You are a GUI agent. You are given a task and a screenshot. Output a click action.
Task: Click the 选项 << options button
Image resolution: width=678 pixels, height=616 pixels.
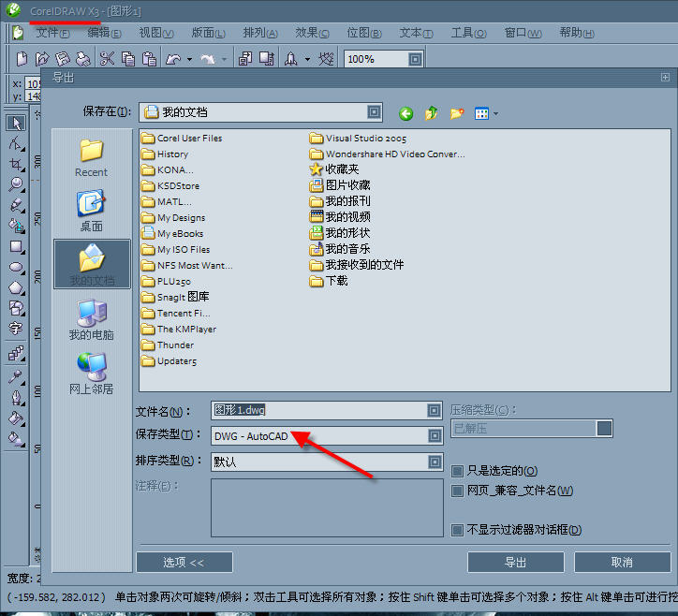[x=184, y=562]
